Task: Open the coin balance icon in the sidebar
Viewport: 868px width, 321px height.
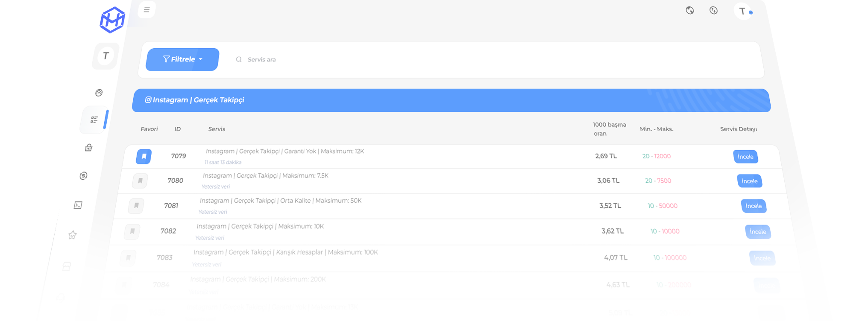Action: (83, 176)
